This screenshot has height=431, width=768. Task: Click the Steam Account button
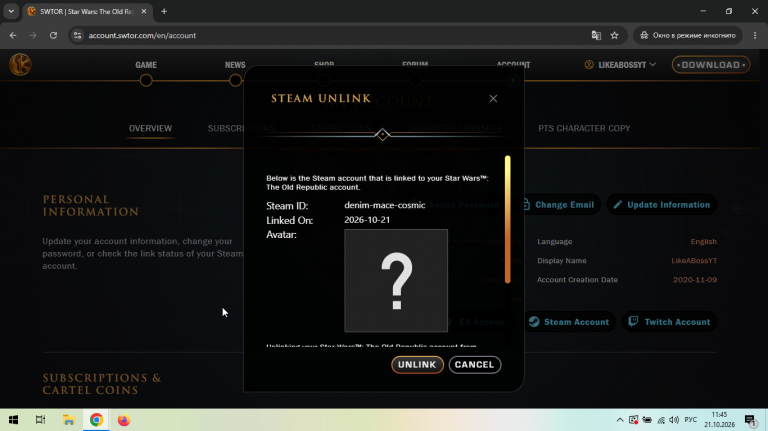coord(569,322)
